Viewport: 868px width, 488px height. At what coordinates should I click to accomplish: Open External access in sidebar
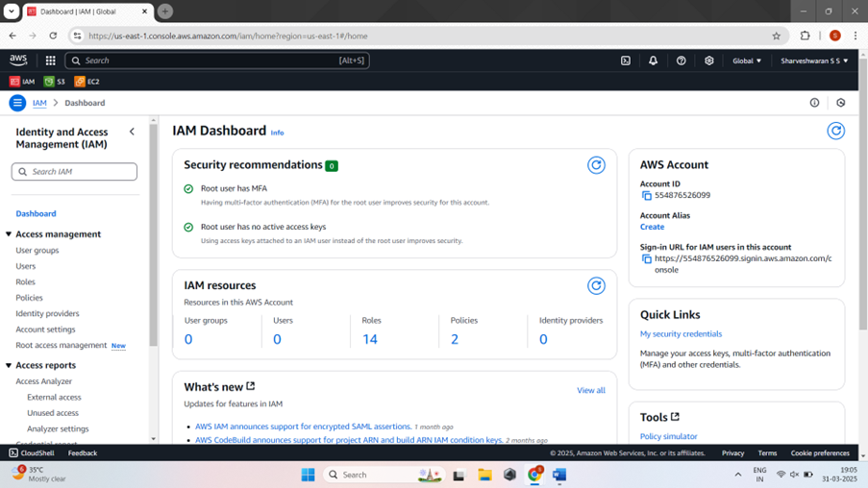[54, 398]
